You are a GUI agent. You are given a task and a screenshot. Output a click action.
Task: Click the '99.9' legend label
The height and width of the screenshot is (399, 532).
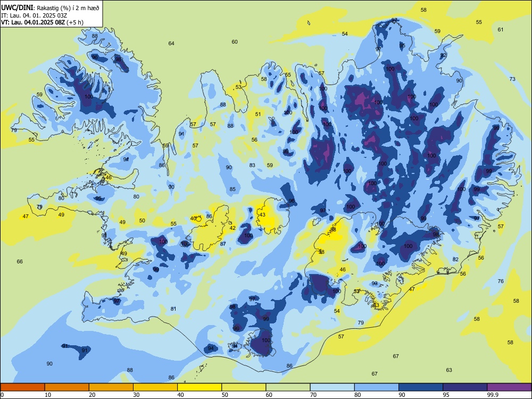pyautogui.click(x=492, y=395)
